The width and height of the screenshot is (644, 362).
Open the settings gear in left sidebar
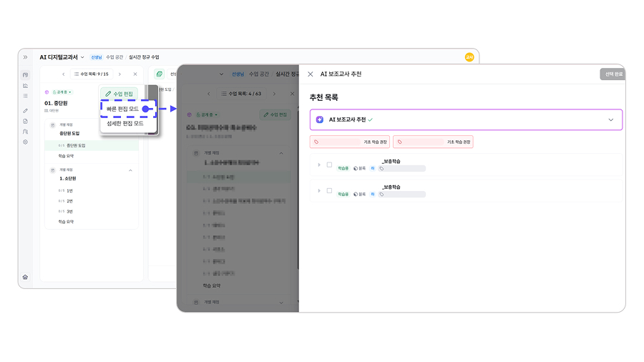pyautogui.click(x=25, y=142)
